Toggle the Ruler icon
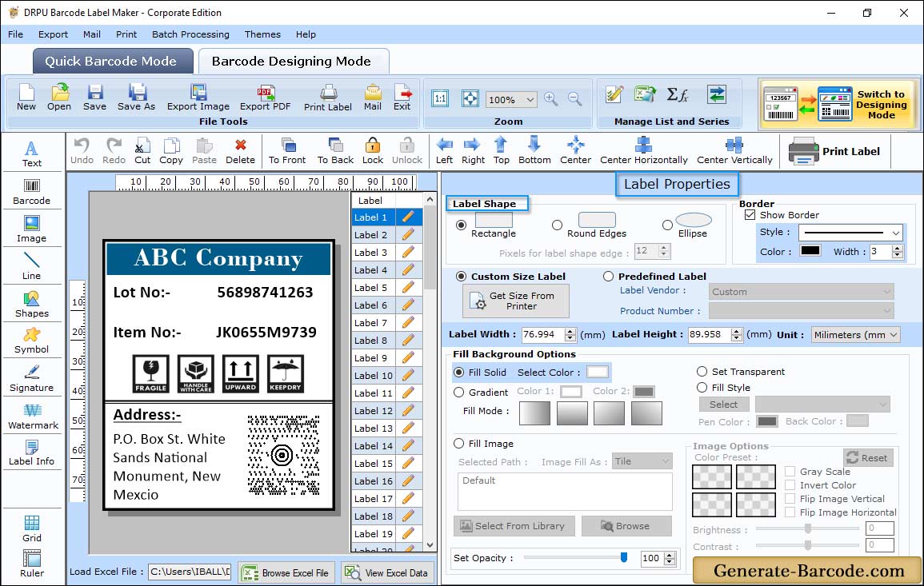The image size is (924, 586). click(32, 564)
